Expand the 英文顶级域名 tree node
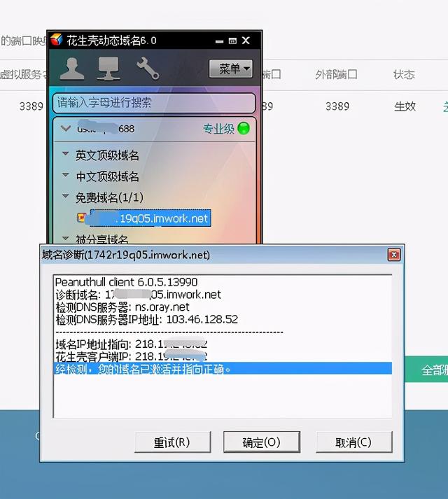This screenshot has height=499, width=448. tap(65, 154)
